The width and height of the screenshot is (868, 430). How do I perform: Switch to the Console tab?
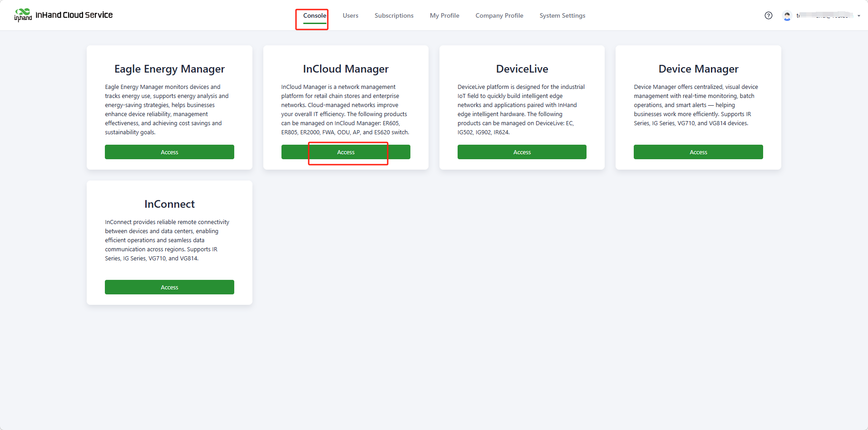[314, 15]
